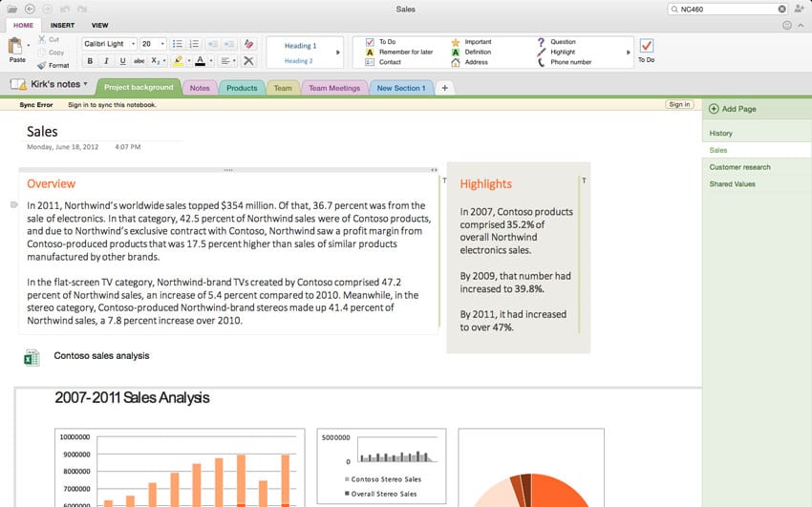The width and height of the screenshot is (812, 507).
Task: Click the search field containing NC460
Action: click(x=728, y=10)
